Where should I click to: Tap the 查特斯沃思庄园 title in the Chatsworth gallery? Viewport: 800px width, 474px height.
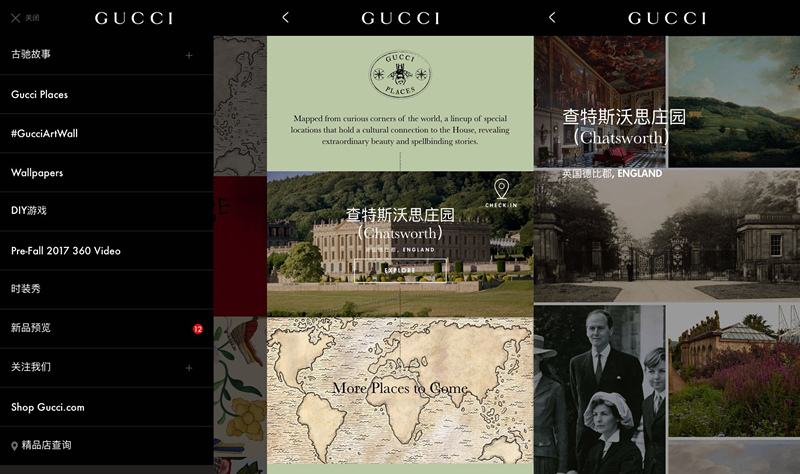[x=624, y=117]
